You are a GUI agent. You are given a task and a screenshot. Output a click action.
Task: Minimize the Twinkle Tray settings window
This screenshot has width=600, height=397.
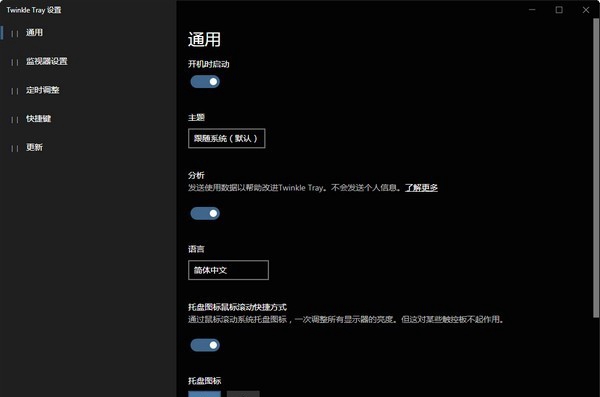point(532,10)
